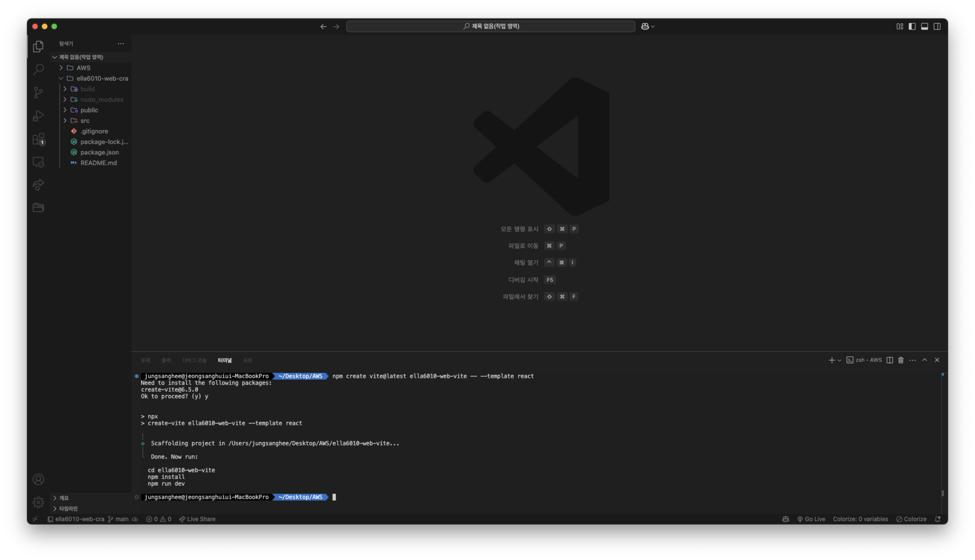Screen dimensions: 975x560
Task: Open the package-lock.json file
Action: point(91,142)
